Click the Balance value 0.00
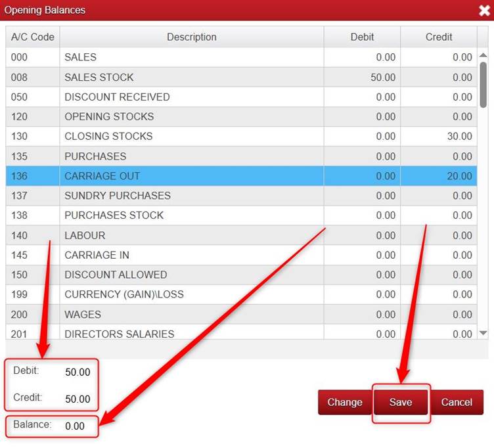The height and width of the screenshot is (448, 494). [75, 426]
